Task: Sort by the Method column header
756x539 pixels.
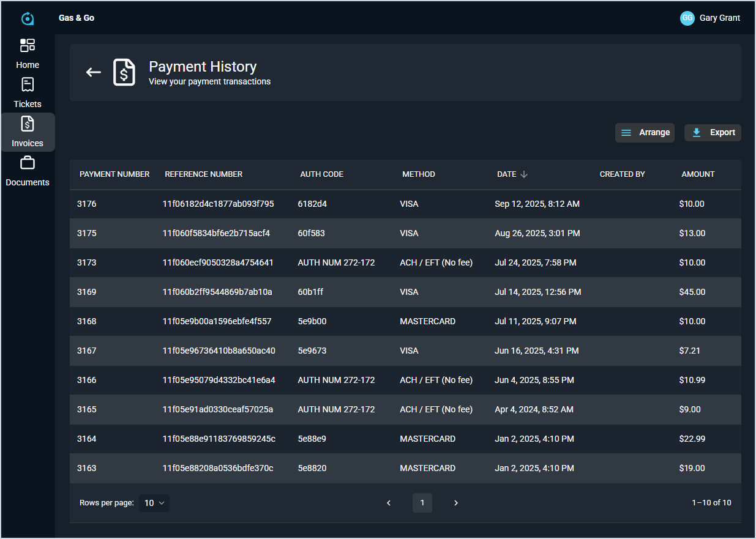Action: click(419, 174)
